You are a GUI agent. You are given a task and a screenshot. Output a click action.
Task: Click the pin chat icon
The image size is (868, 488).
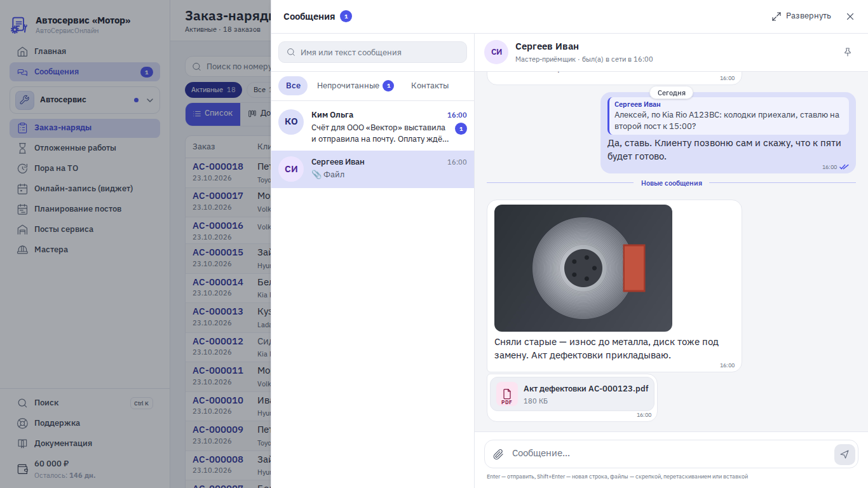pyautogui.click(x=847, y=52)
